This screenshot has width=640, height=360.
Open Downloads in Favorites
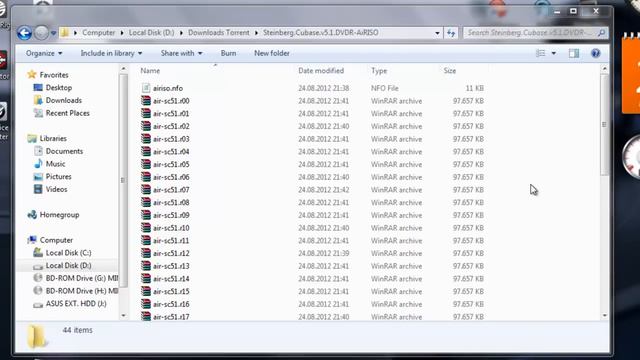[64, 100]
